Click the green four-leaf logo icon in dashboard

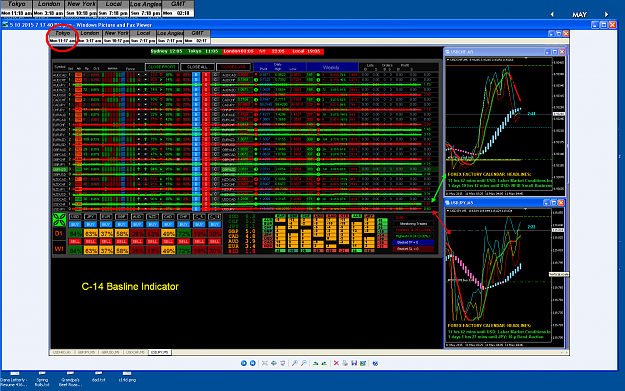(59, 220)
